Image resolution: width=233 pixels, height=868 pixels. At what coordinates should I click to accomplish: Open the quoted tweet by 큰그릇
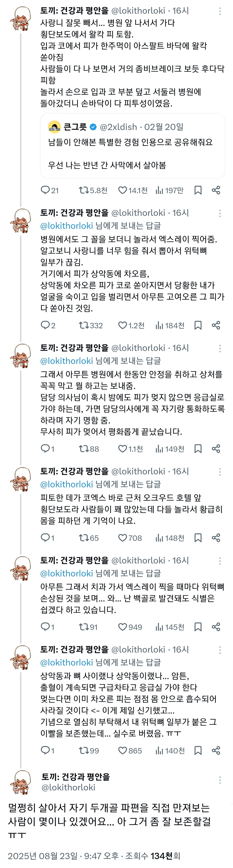click(x=132, y=153)
